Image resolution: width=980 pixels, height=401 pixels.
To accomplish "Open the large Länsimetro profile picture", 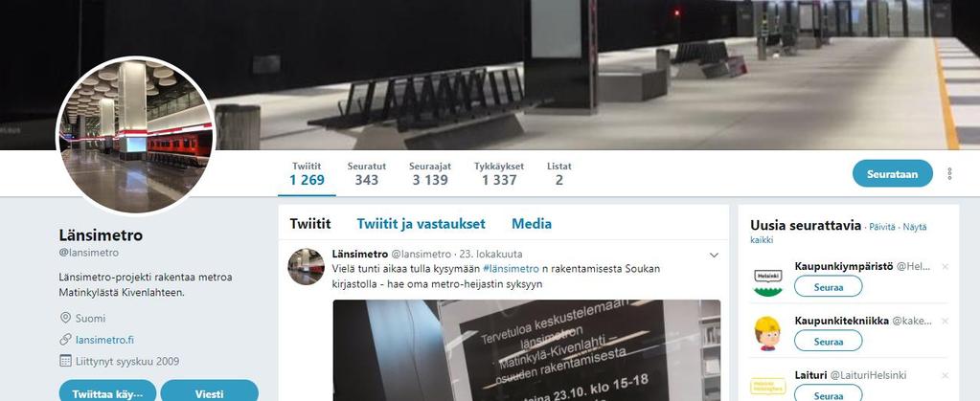I will point(136,136).
